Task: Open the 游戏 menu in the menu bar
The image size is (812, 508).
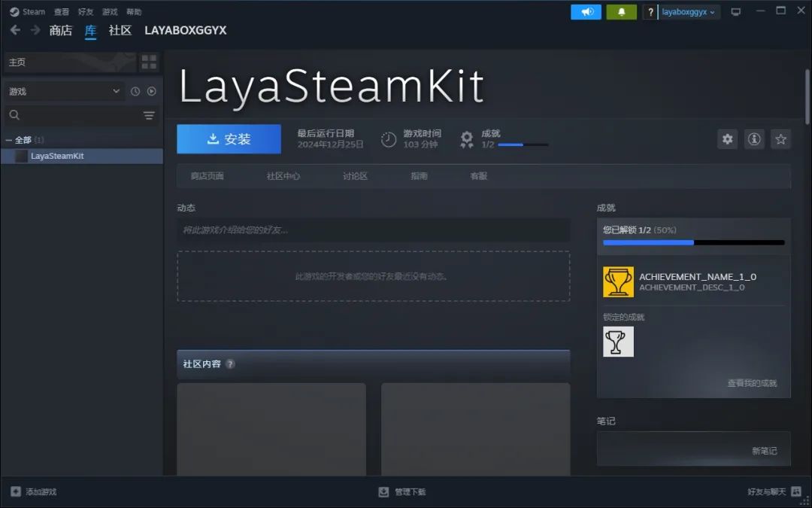Action: click(x=109, y=12)
